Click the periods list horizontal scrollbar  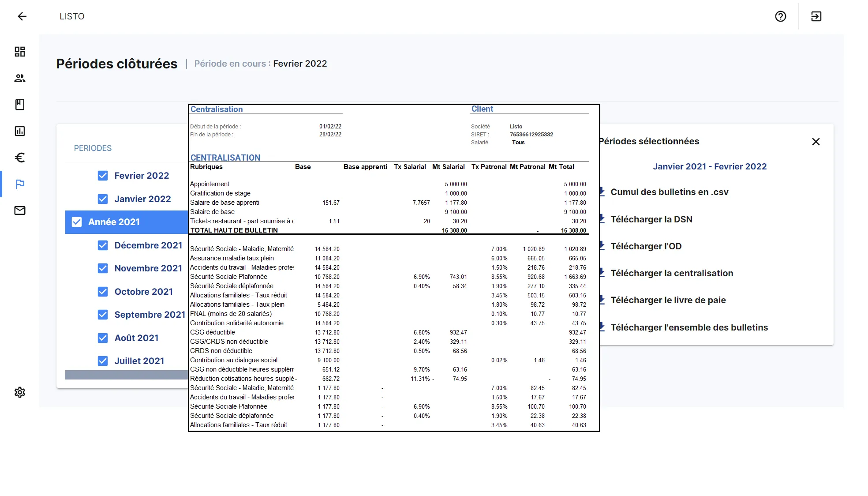127,375
